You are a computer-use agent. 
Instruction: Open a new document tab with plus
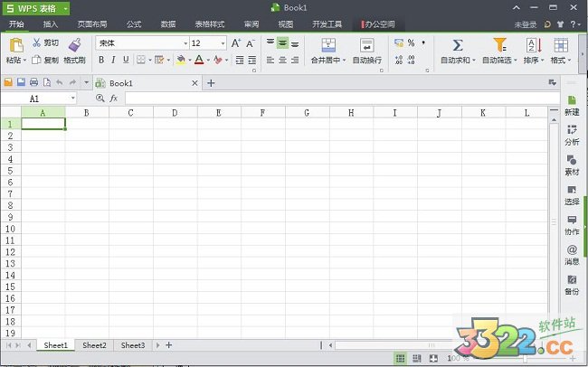pyautogui.click(x=211, y=83)
